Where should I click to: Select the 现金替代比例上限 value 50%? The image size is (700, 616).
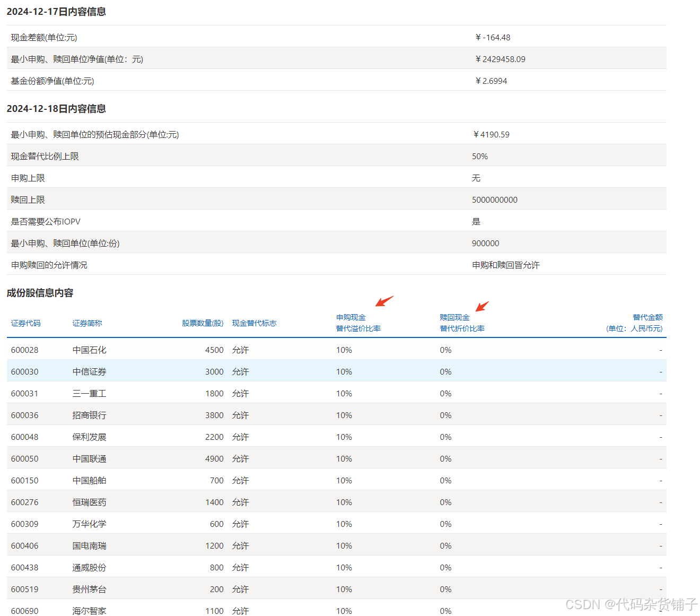click(480, 157)
